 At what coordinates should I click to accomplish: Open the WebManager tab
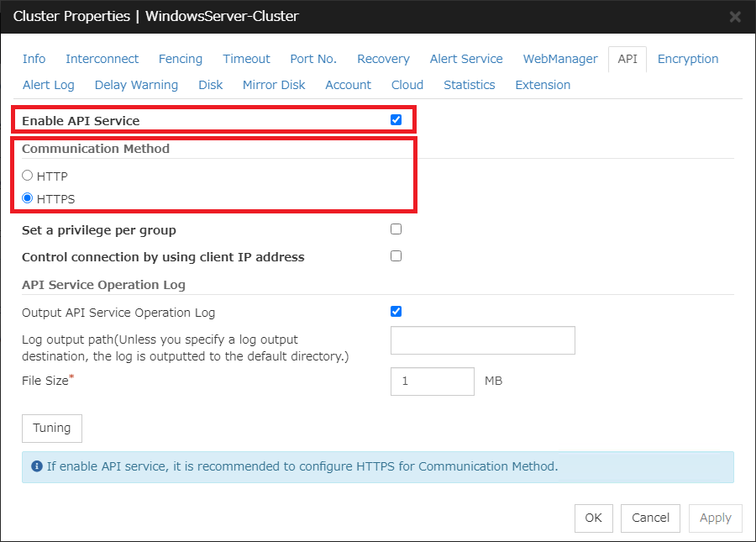pyautogui.click(x=559, y=59)
